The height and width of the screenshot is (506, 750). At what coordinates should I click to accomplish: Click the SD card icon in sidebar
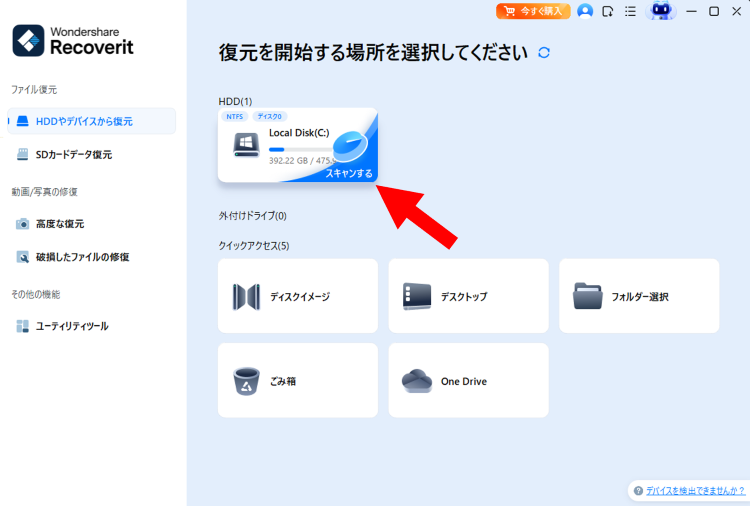click(x=22, y=154)
